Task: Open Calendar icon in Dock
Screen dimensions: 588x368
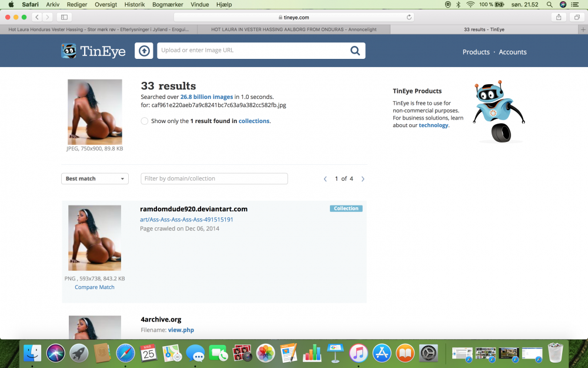Action: (149, 353)
